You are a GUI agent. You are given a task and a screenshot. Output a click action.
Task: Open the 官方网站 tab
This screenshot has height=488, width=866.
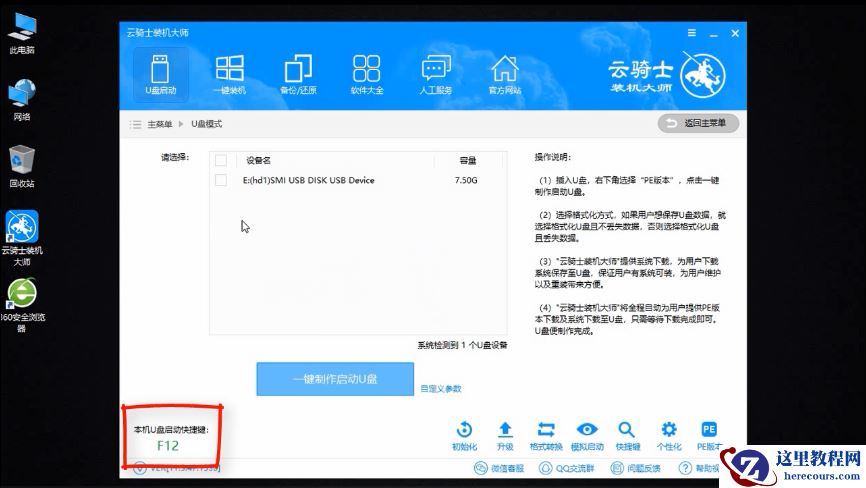505,75
